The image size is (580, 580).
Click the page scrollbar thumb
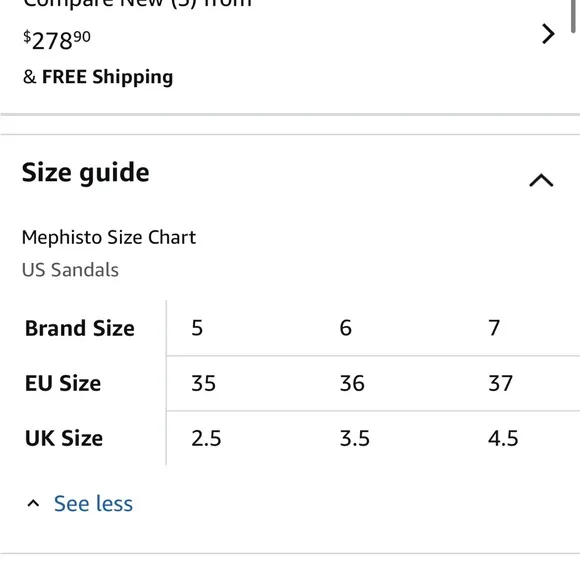pyautogui.click(x=573, y=16)
